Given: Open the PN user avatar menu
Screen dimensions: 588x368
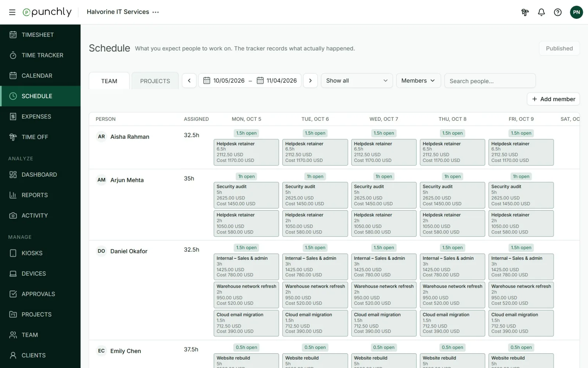Looking at the screenshot, I should pyautogui.click(x=576, y=12).
